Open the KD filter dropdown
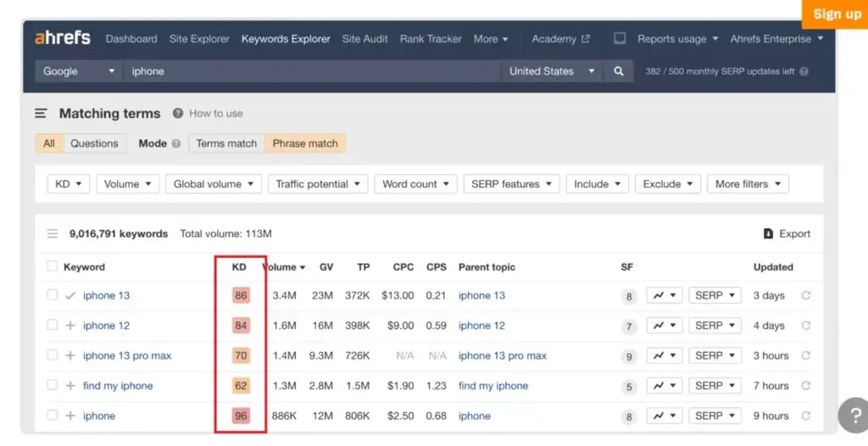This screenshot has height=446, width=868. 69,184
